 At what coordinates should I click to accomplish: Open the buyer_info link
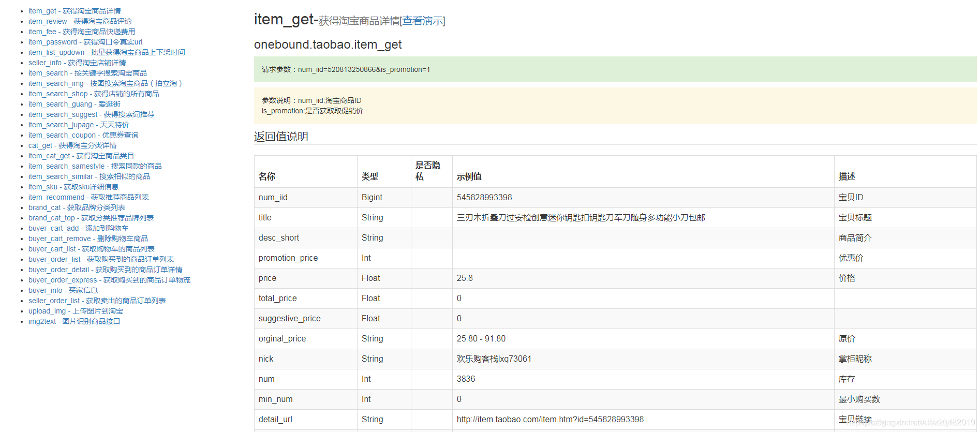tap(63, 290)
